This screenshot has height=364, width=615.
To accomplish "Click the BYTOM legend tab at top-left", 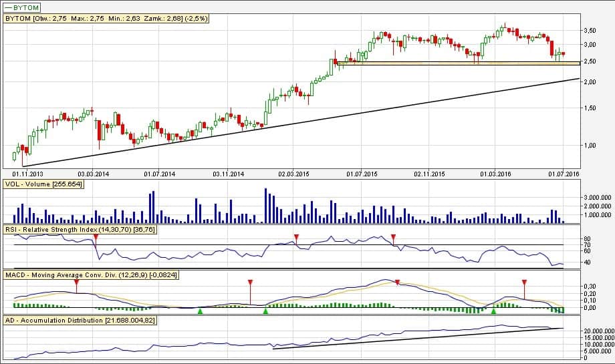I will coord(23,7).
